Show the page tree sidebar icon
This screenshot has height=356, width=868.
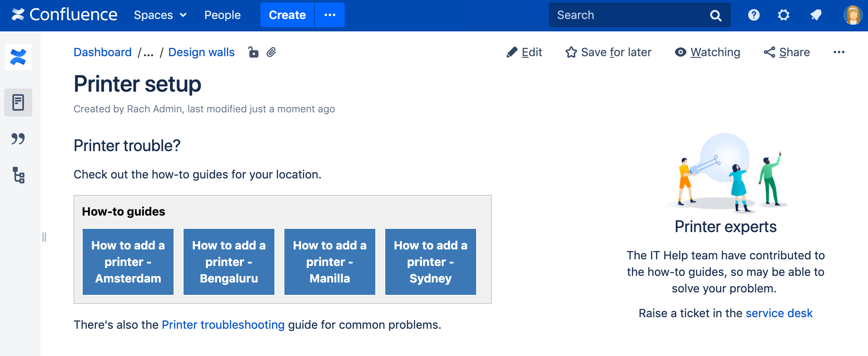click(x=18, y=175)
